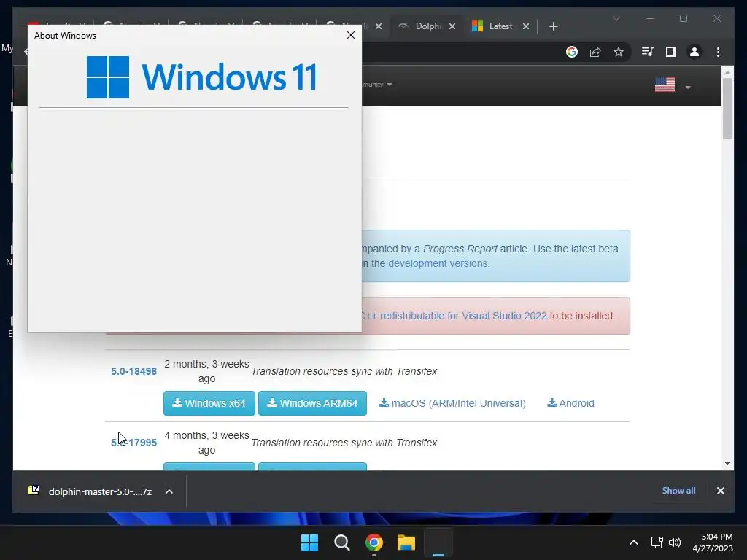Open the clock and date panel
The width and height of the screenshot is (747, 560).
tap(712, 542)
